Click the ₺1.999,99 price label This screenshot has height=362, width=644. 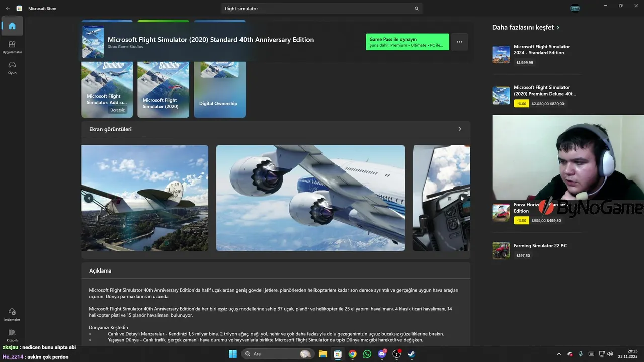525,63
